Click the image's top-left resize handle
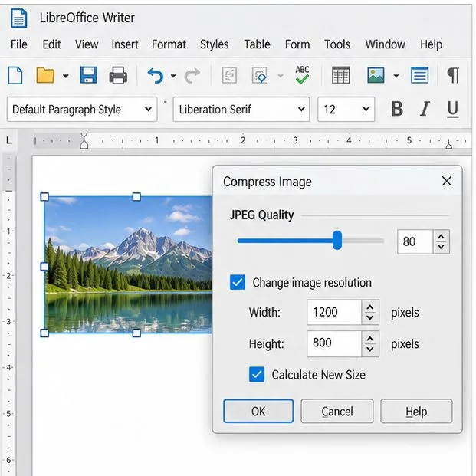476x476 pixels. click(44, 197)
